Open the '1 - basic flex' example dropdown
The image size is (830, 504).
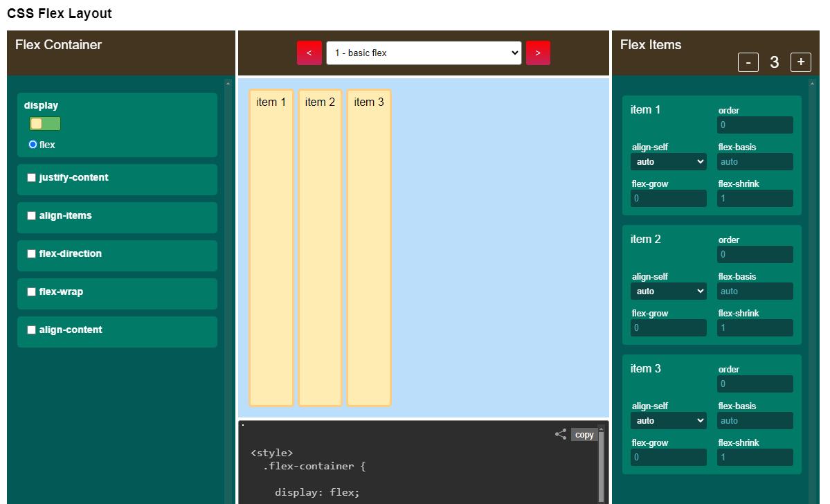pyautogui.click(x=424, y=53)
